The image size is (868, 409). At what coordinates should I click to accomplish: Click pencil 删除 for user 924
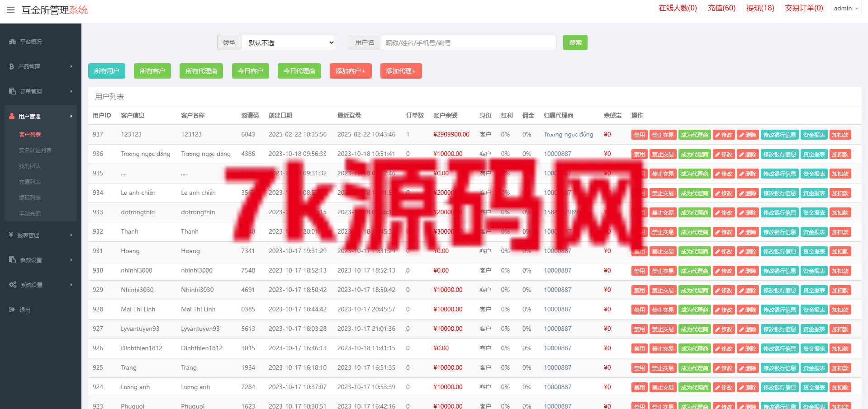pos(748,387)
